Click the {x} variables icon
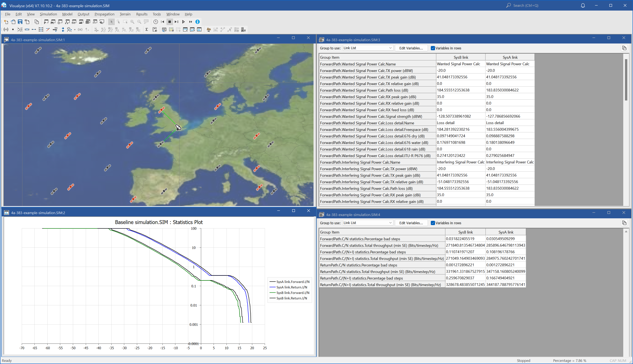This screenshot has width=633, height=364. pos(80,30)
